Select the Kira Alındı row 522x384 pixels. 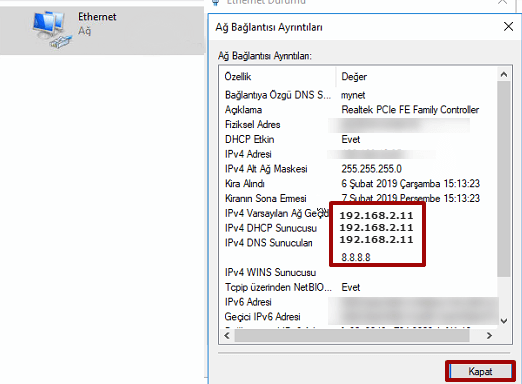pyautogui.click(x=358, y=184)
